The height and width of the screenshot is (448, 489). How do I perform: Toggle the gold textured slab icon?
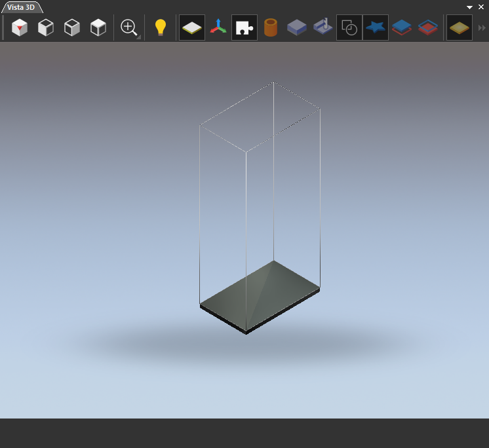[460, 28]
